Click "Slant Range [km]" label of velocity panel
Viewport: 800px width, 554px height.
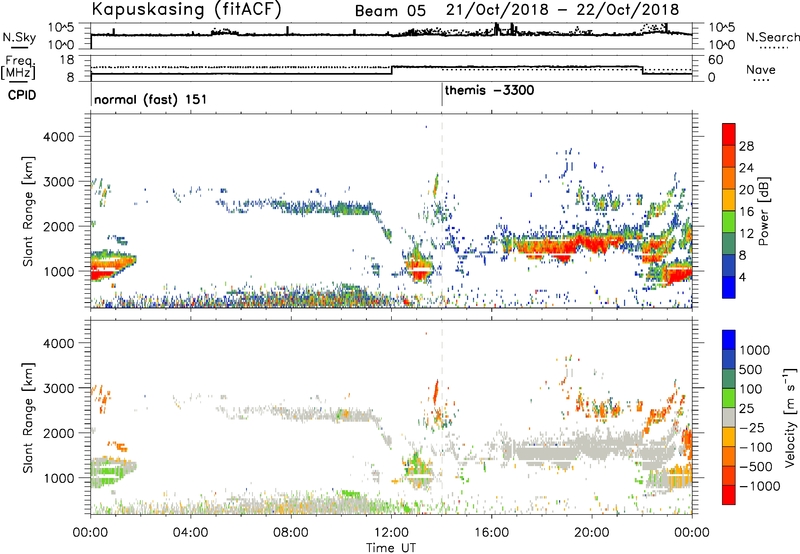pos(28,418)
